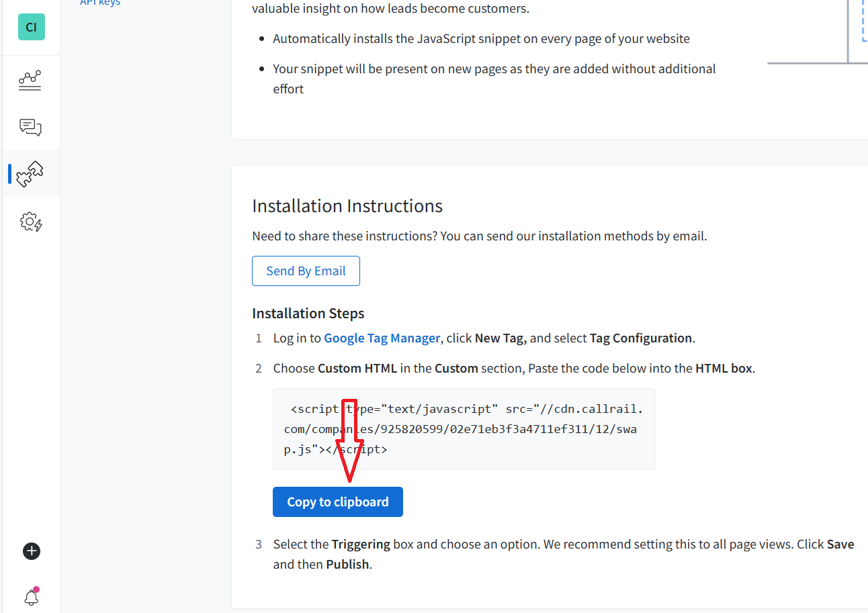Open the analytics chart icon in sidebar
The height and width of the screenshot is (613, 868).
click(30, 81)
